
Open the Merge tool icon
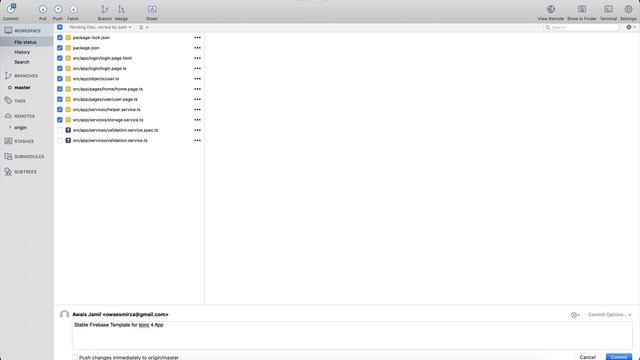[x=121, y=9]
